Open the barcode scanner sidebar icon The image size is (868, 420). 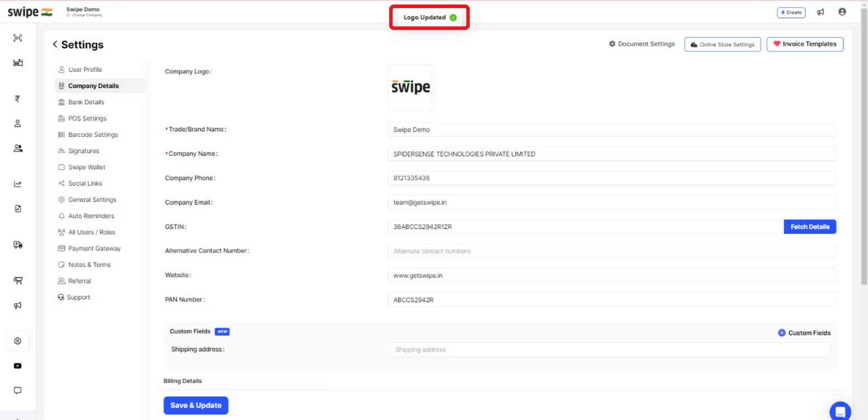point(18,38)
